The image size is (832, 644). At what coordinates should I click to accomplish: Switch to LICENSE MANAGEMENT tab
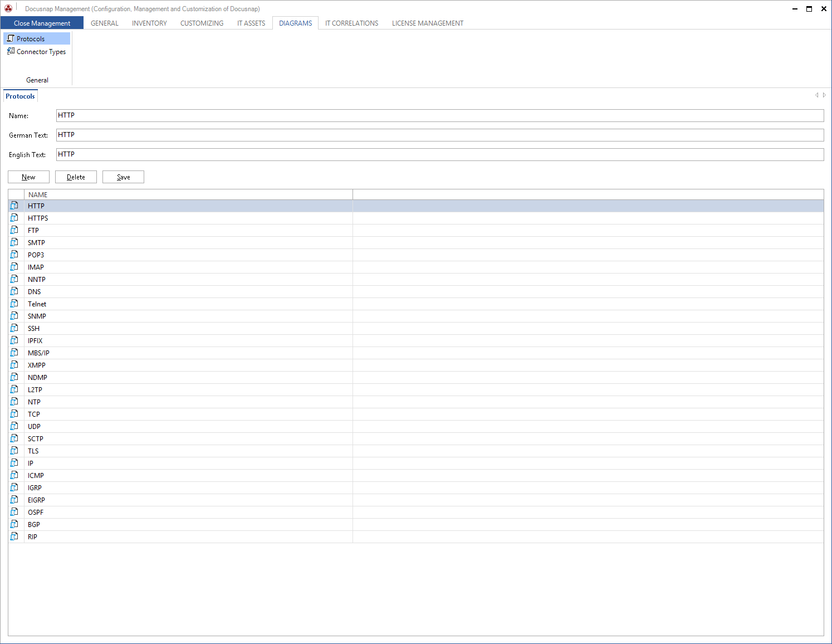[428, 23]
